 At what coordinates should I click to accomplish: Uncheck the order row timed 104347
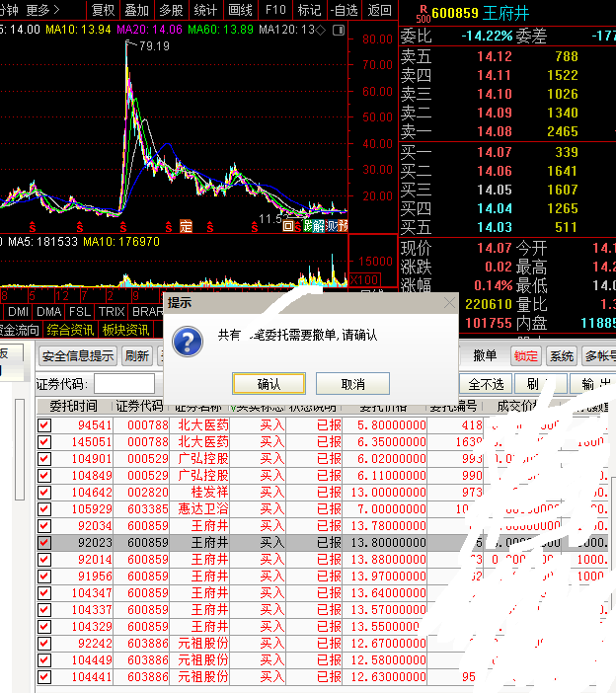pyautogui.click(x=44, y=593)
